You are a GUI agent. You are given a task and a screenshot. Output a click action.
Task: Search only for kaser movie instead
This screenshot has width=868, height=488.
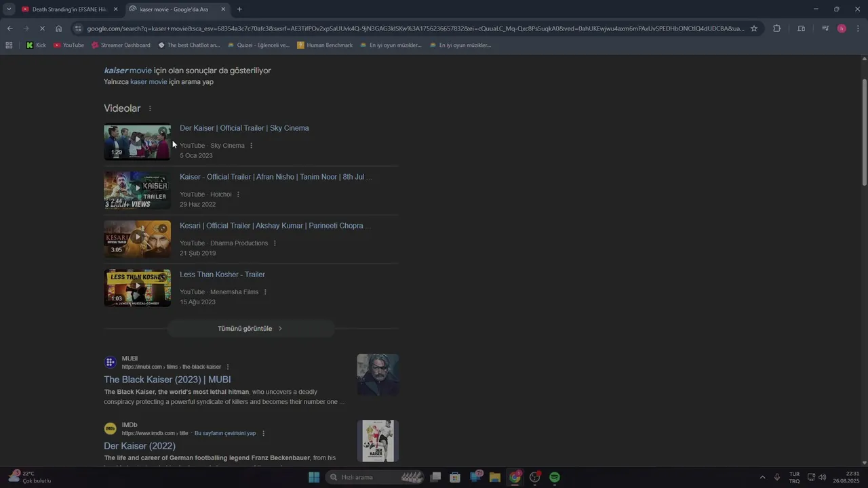pyautogui.click(x=149, y=81)
